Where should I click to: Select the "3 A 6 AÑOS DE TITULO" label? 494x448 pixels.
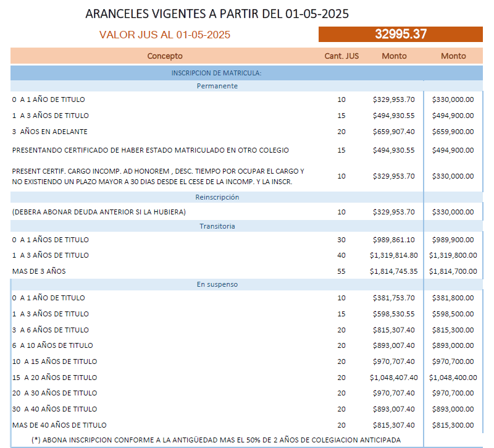[51, 330]
